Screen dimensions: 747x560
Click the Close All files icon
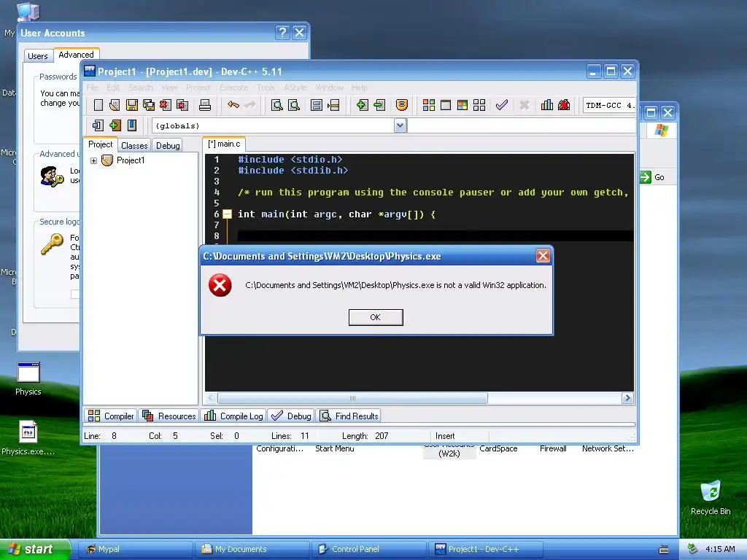point(182,105)
